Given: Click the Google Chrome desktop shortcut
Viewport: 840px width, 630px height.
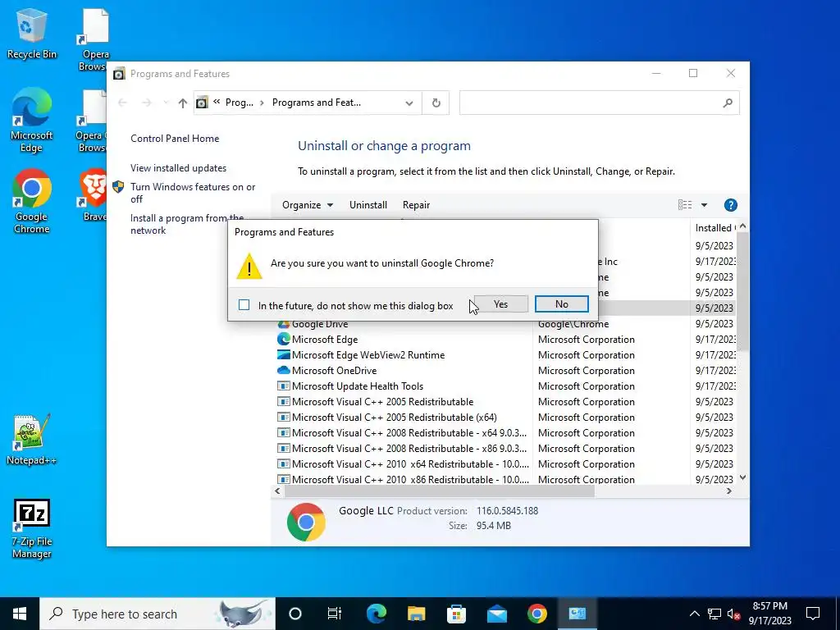Looking at the screenshot, I should (x=32, y=202).
